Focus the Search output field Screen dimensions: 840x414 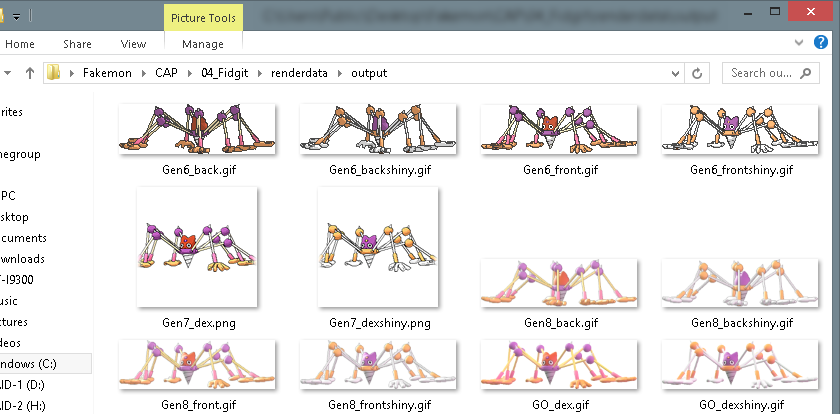click(770, 73)
